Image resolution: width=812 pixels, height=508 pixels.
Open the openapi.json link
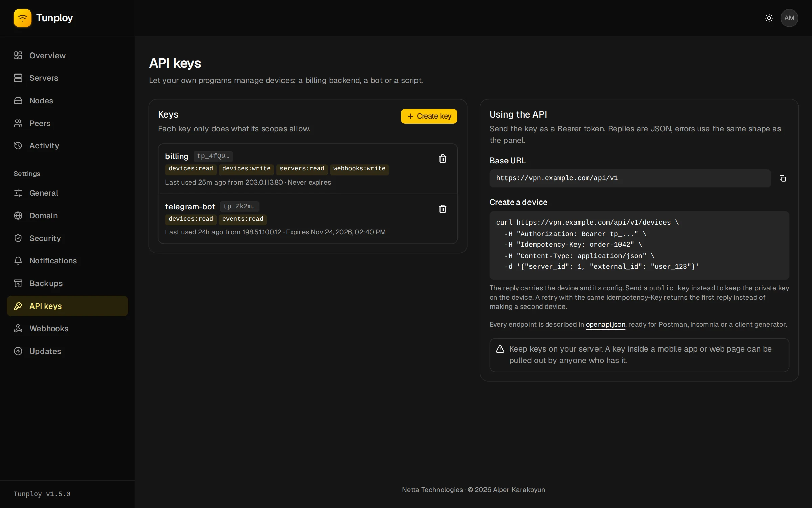[x=605, y=324]
